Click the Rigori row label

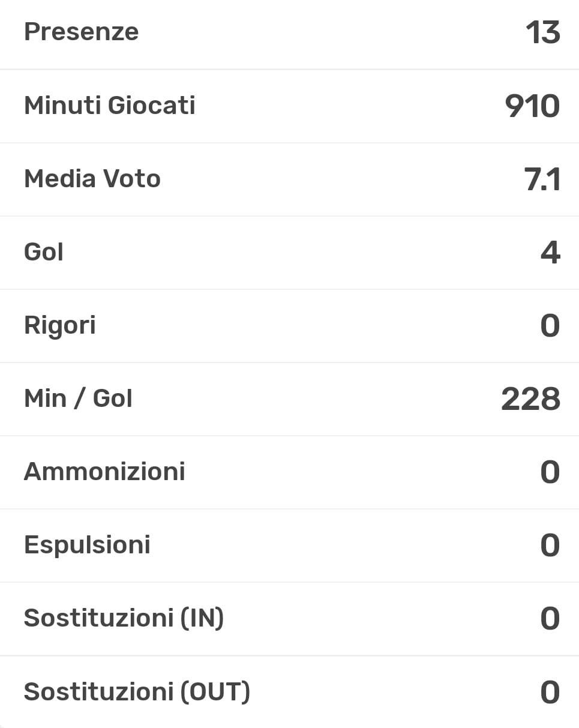point(60,325)
